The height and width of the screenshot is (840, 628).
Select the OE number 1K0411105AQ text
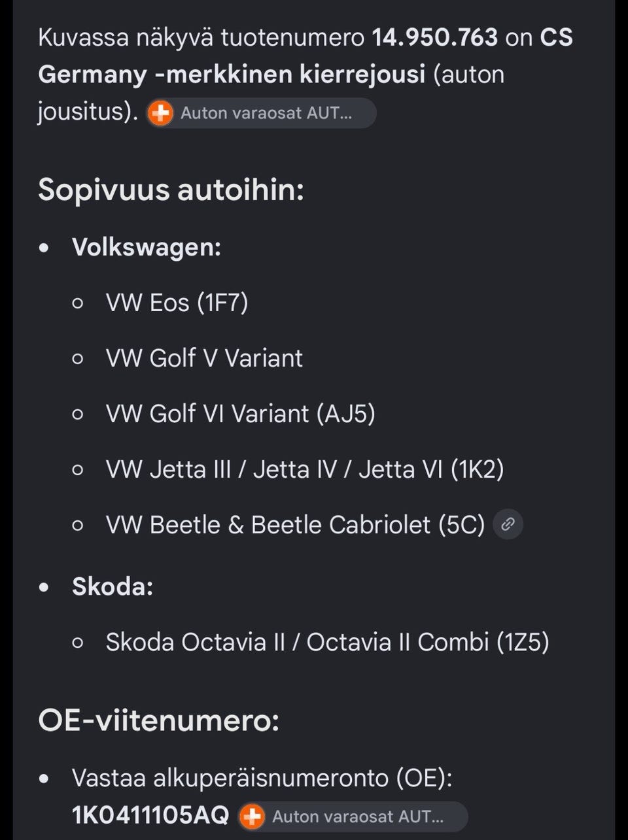coord(150,816)
